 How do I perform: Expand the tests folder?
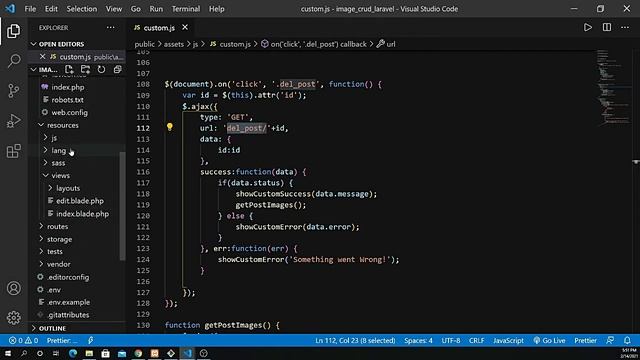55,251
